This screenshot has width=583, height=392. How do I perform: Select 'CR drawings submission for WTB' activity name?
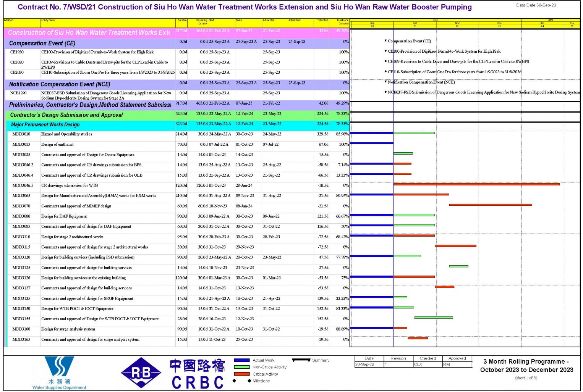[70, 186]
